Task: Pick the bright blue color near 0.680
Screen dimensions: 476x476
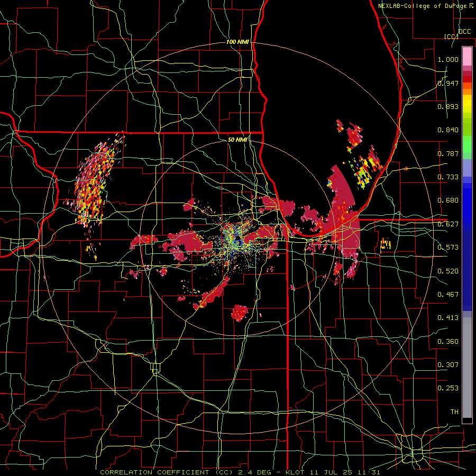Action: 467,204
